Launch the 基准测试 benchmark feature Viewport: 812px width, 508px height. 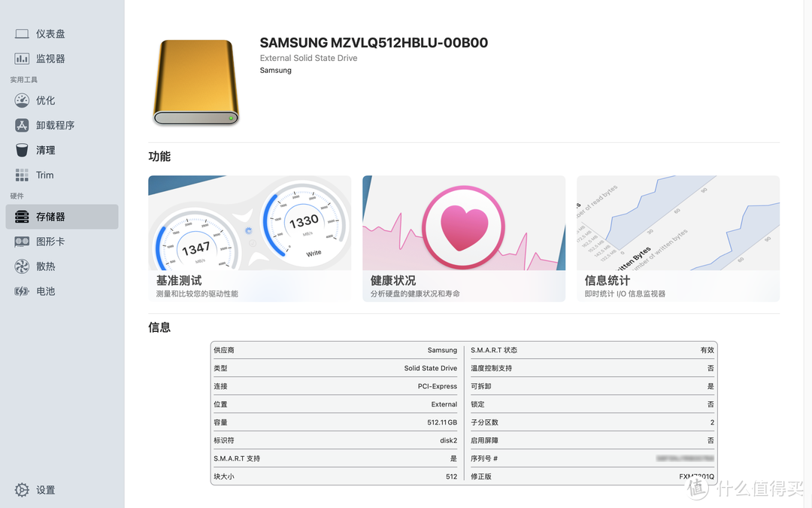pyautogui.click(x=250, y=237)
